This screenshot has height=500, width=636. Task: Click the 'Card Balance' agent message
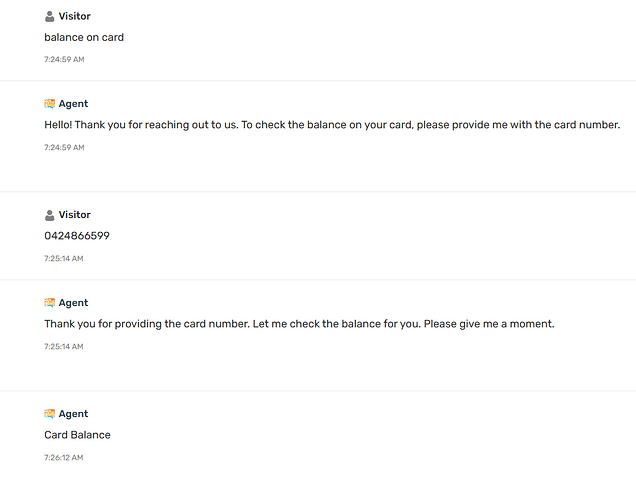(77, 435)
